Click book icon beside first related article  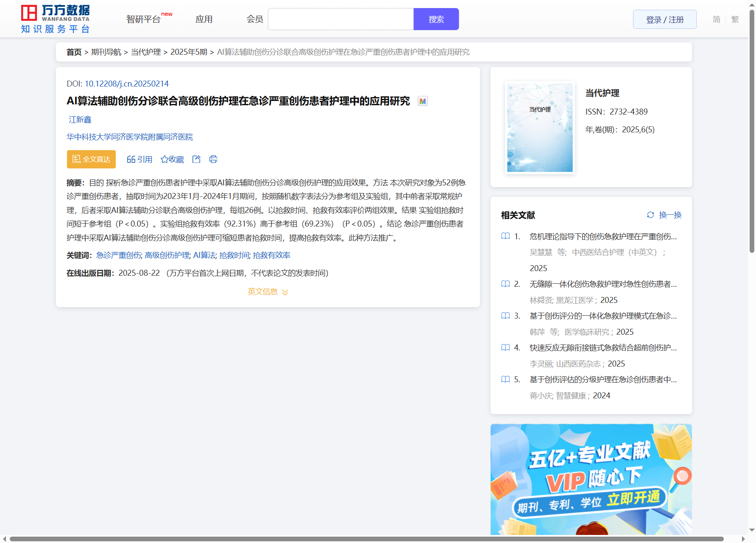[x=505, y=236]
